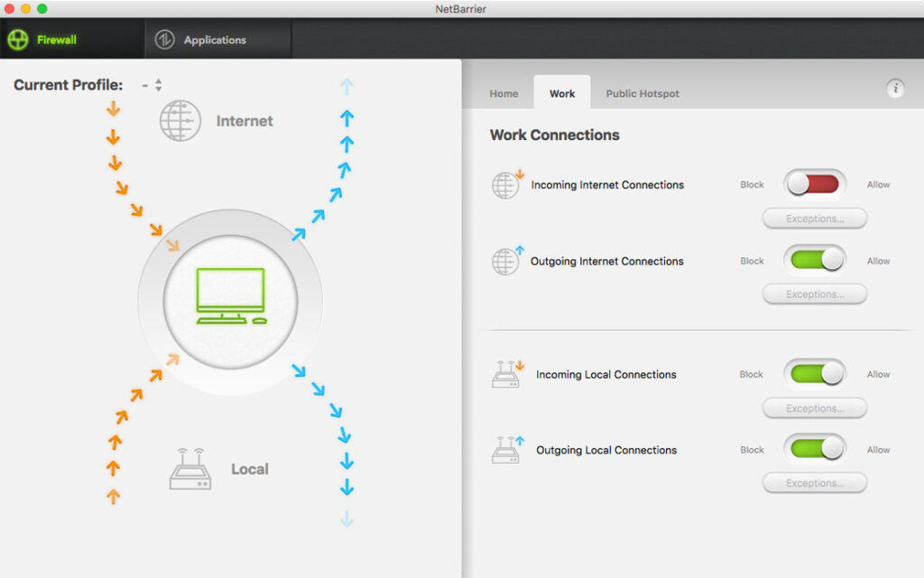Click the Outgoing Local Connections router icon
Screen dimensions: 924x578
pos(506,450)
